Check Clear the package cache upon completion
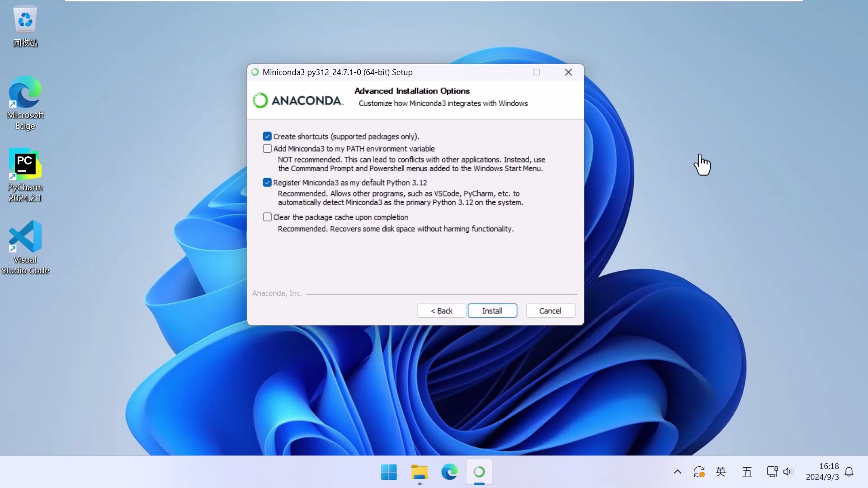The height and width of the screenshot is (488, 868). [x=267, y=217]
